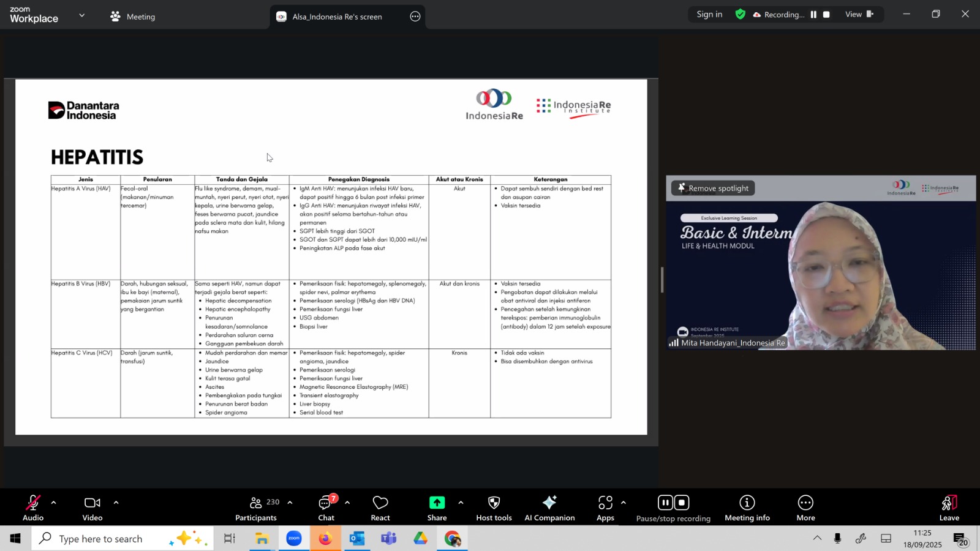Launch the AI Companion
980x551 pixels.
pyautogui.click(x=549, y=508)
